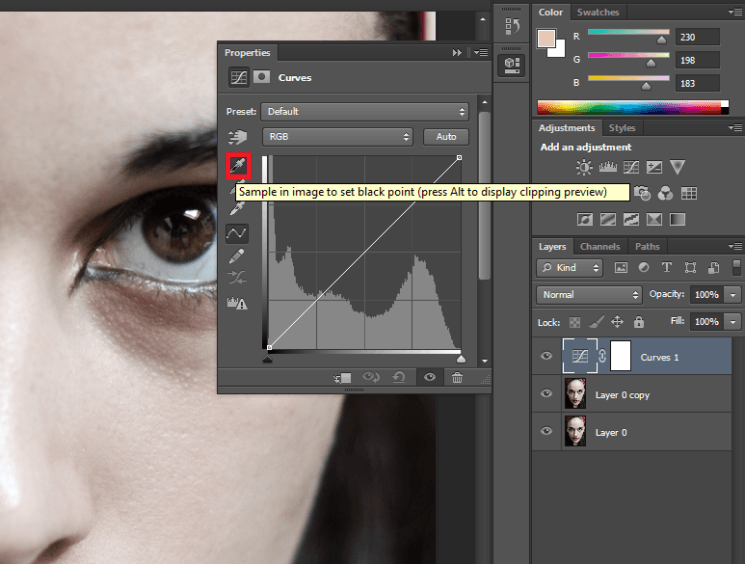
Task: Delete the adjustment with the trash icon
Action: point(457,378)
